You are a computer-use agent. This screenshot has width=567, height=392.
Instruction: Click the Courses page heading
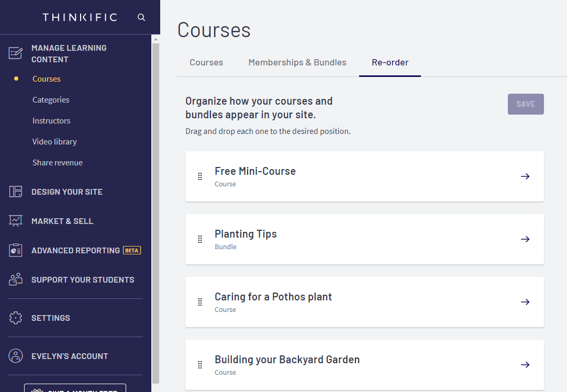click(x=214, y=30)
